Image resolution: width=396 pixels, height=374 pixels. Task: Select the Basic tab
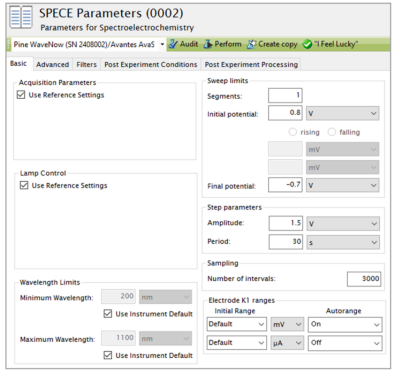pyautogui.click(x=18, y=63)
